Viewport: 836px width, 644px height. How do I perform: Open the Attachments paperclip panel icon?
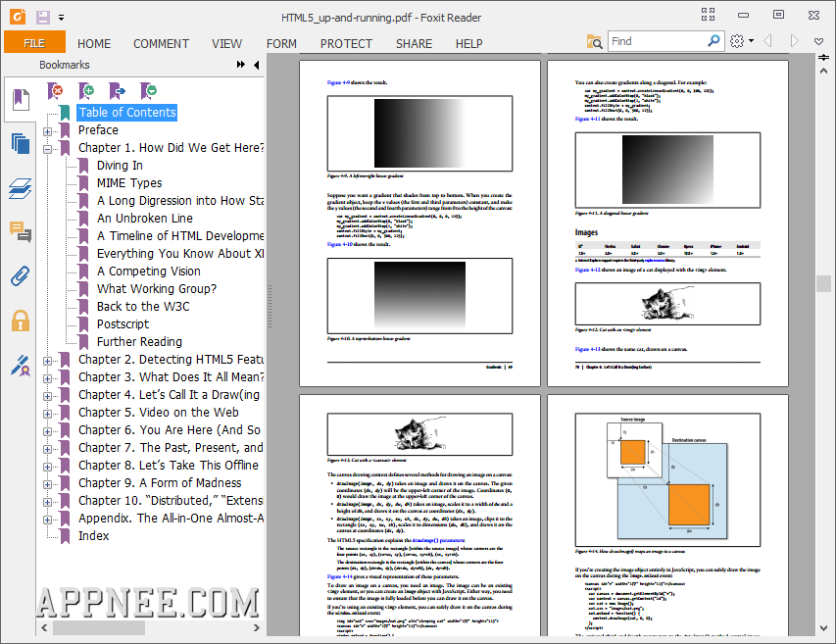pyautogui.click(x=21, y=276)
